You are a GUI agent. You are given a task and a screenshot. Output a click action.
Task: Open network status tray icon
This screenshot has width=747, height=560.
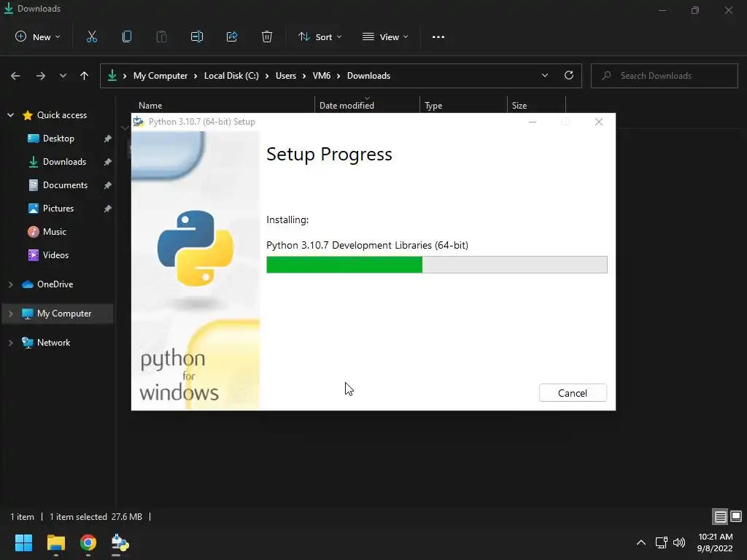point(661,542)
